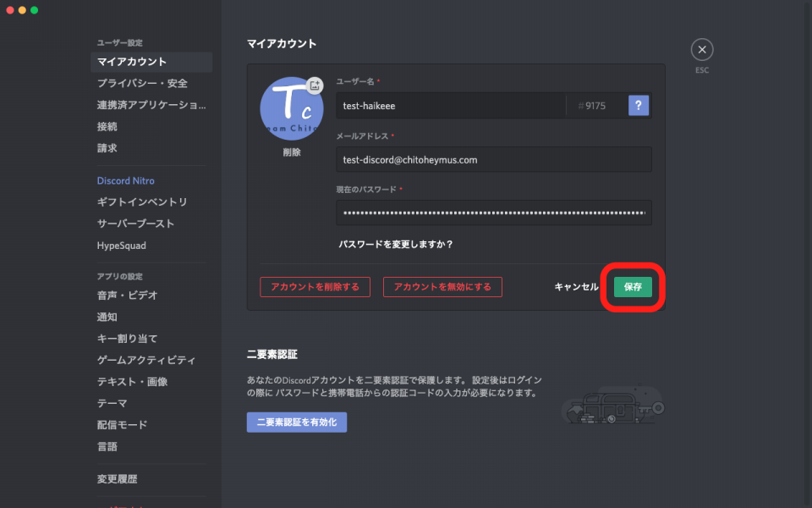Click the question mark help button

tap(638, 106)
